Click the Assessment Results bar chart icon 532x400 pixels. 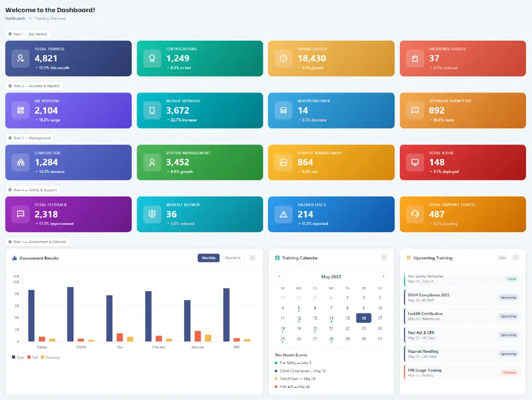coord(14,258)
